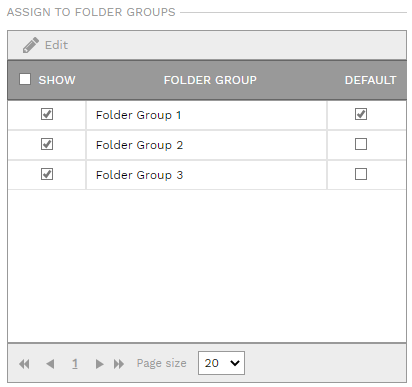Viewport: 412px width, 387px height.
Task: Select the Folder Group 2 row text
Action: [x=139, y=145]
